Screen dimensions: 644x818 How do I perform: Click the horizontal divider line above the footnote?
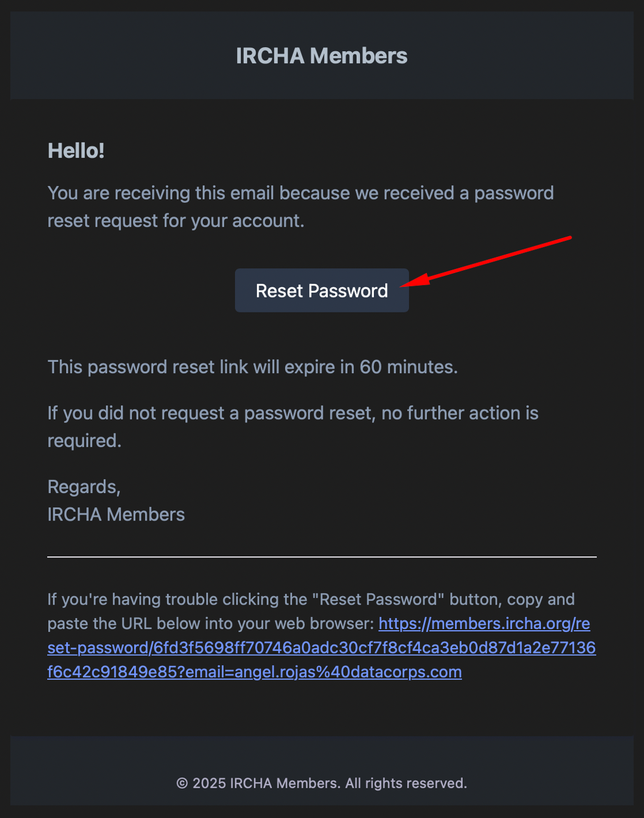321,557
